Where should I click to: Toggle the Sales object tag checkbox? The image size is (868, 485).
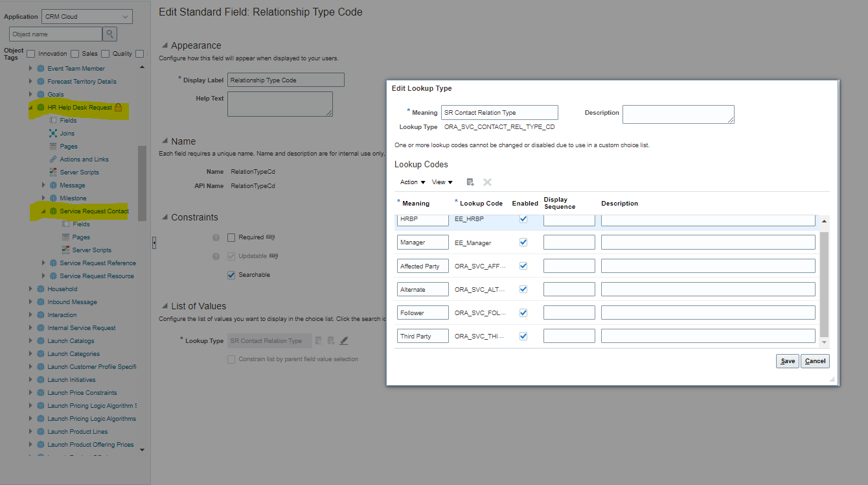click(x=75, y=54)
